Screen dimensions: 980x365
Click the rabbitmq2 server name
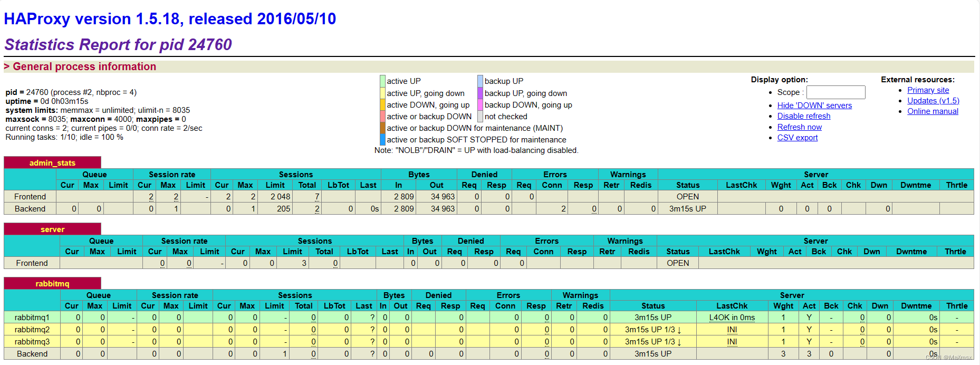click(x=32, y=330)
